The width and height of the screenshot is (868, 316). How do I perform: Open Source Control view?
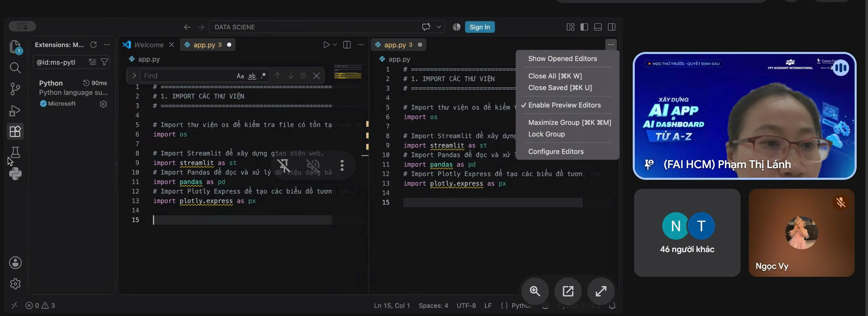pos(15,89)
